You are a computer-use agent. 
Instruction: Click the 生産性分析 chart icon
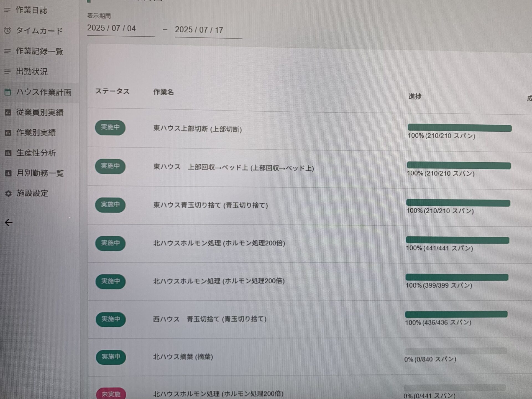pos(8,153)
